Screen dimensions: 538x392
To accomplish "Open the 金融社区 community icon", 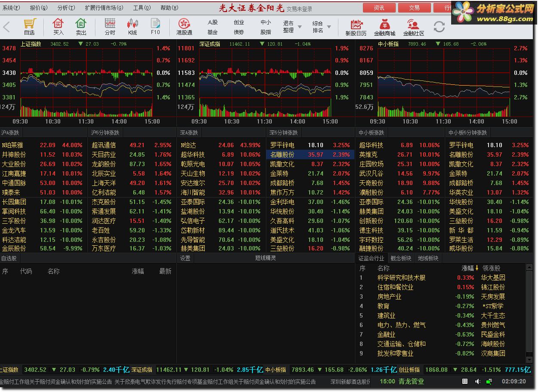I will 413,27.
